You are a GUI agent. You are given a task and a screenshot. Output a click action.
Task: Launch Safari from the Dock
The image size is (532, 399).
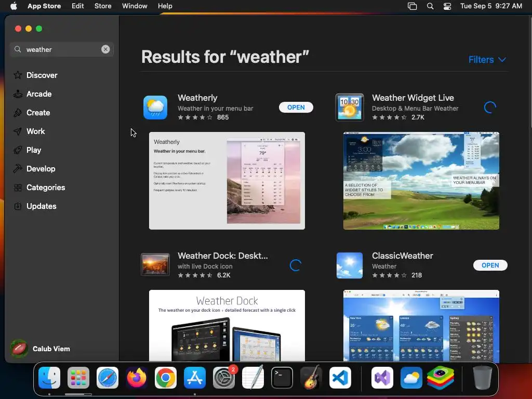click(108, 378)
